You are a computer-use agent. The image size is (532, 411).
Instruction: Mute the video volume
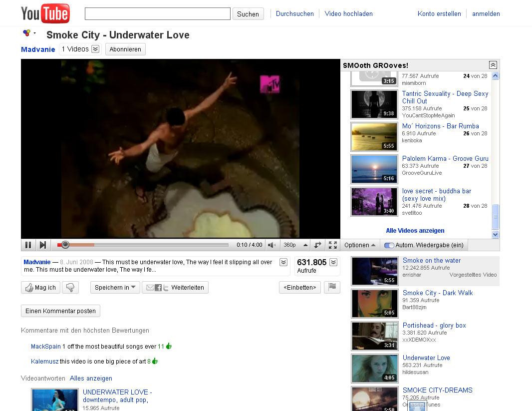[x=271, y=245]
